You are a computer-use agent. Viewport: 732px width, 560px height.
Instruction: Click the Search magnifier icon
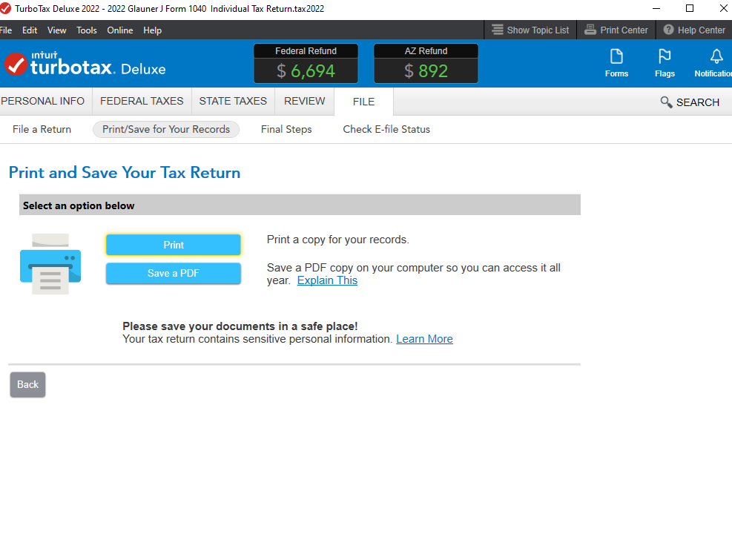pyautogui.click(x=666, y=102)
